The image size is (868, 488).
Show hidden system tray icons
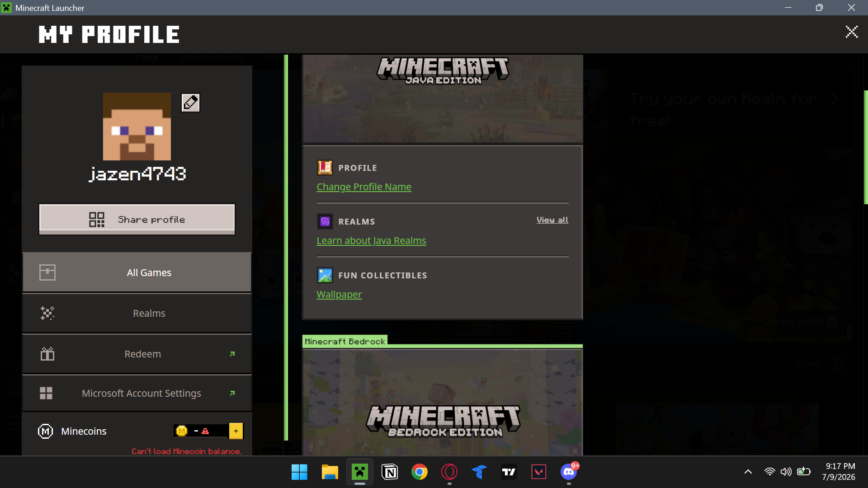point(748,472)
